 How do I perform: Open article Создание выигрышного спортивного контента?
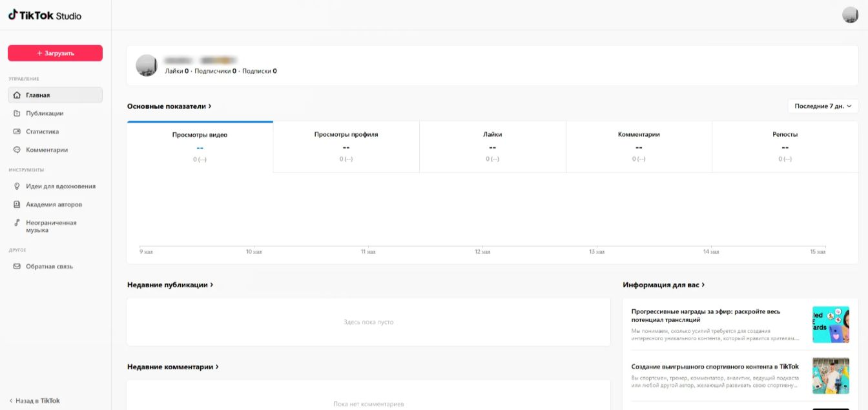coord(715,367)
